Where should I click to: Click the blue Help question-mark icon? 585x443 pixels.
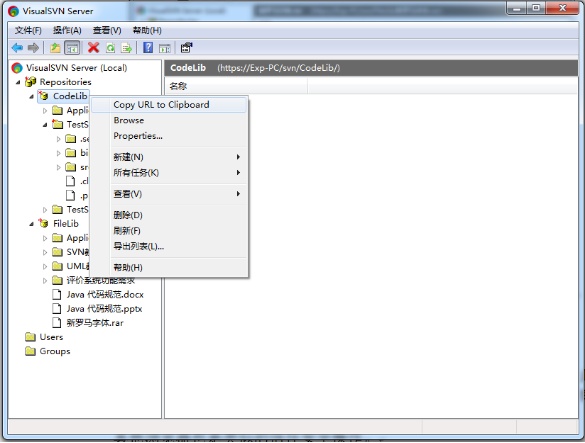click(x=148, y=47)
